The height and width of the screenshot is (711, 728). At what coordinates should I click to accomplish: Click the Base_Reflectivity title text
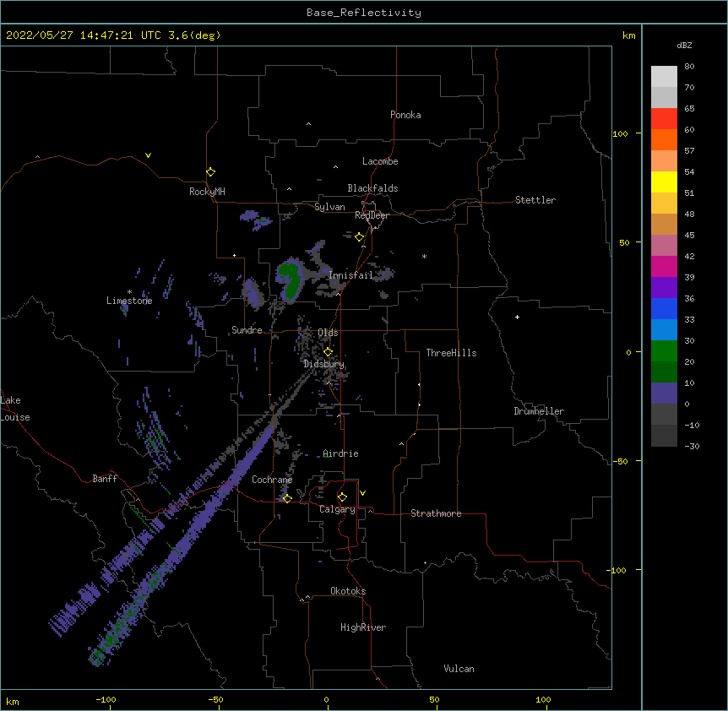click(x=363, y=13)
